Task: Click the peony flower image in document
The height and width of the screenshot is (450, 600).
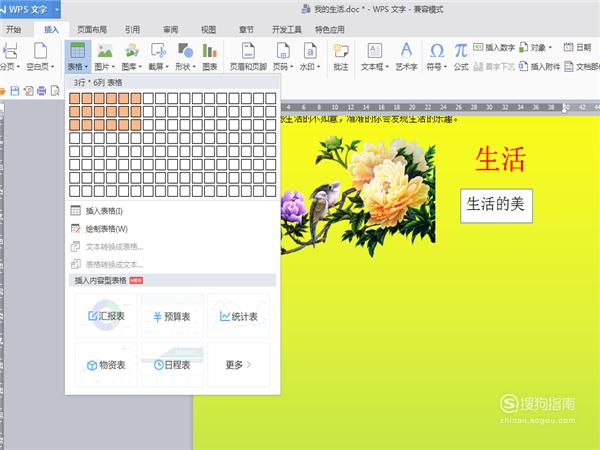Action: pos(358,195)
